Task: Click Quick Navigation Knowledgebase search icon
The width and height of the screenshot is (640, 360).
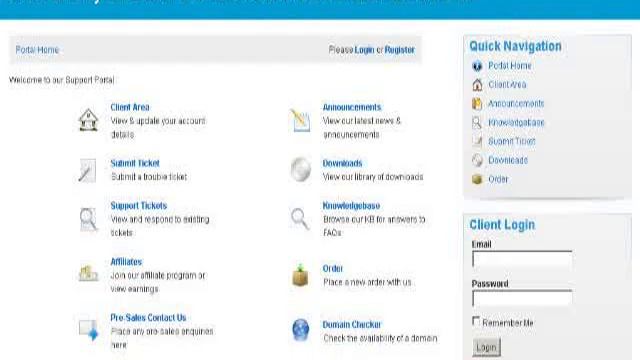Action: [477, 122]
